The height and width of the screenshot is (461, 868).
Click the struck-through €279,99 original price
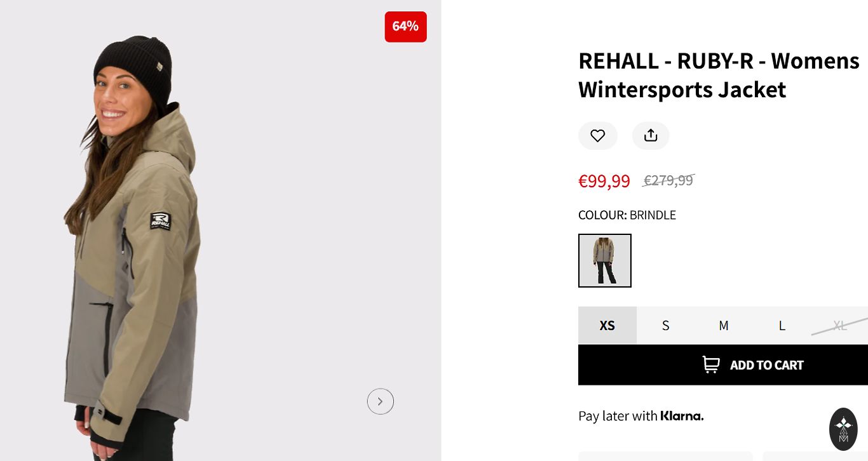pyautogui.click(x=668, y=181)
